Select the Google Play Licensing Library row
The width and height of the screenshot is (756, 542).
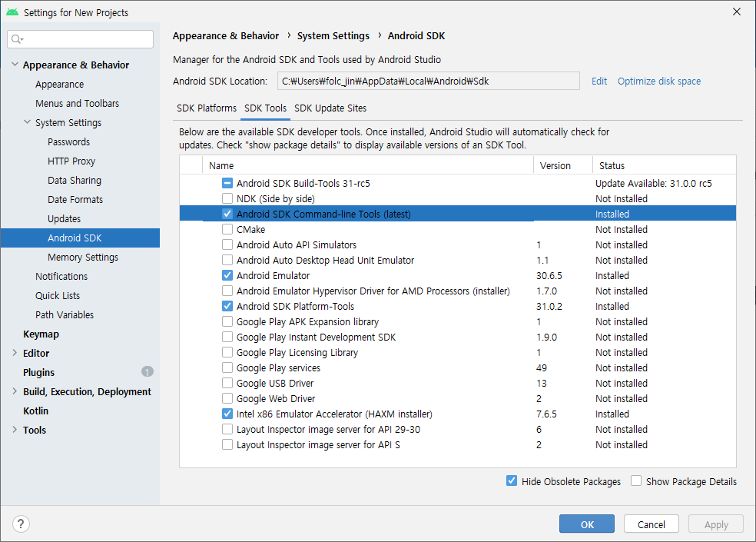458,352
